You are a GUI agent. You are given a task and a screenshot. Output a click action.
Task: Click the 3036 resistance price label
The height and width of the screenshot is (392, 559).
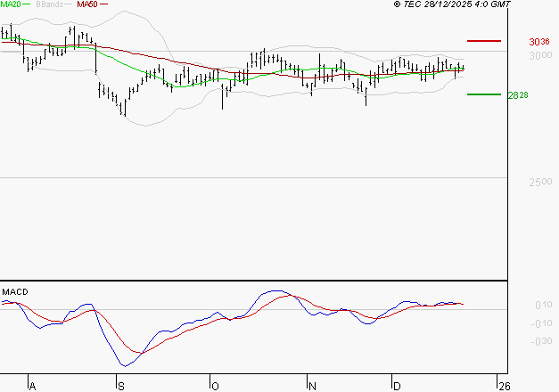538,42
